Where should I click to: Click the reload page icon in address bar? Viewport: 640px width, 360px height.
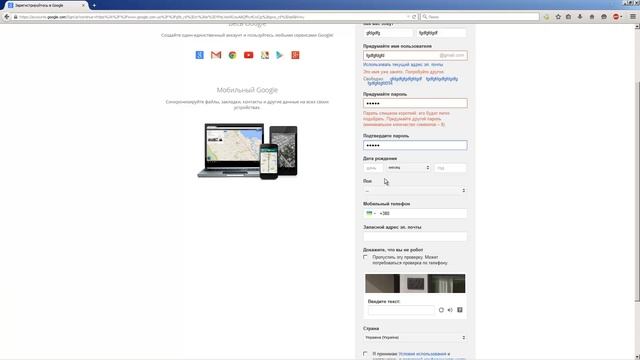coord(414,17)
